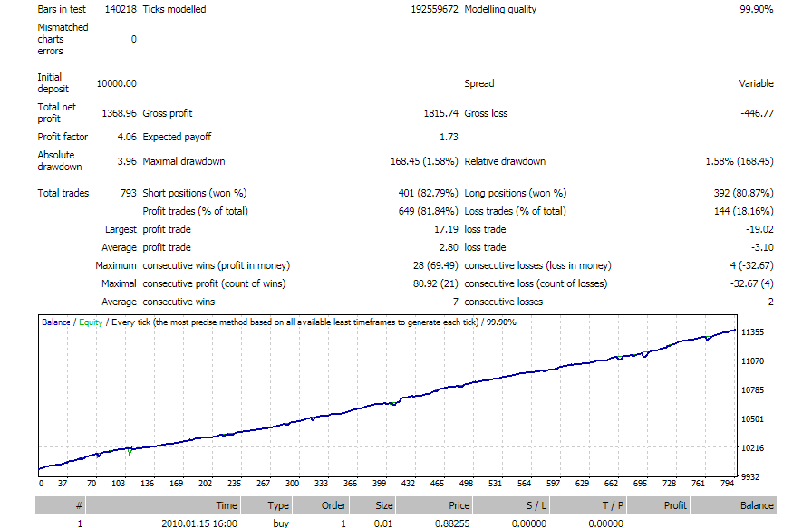Select the Loss trades value 144 (18.16%)

744,211
